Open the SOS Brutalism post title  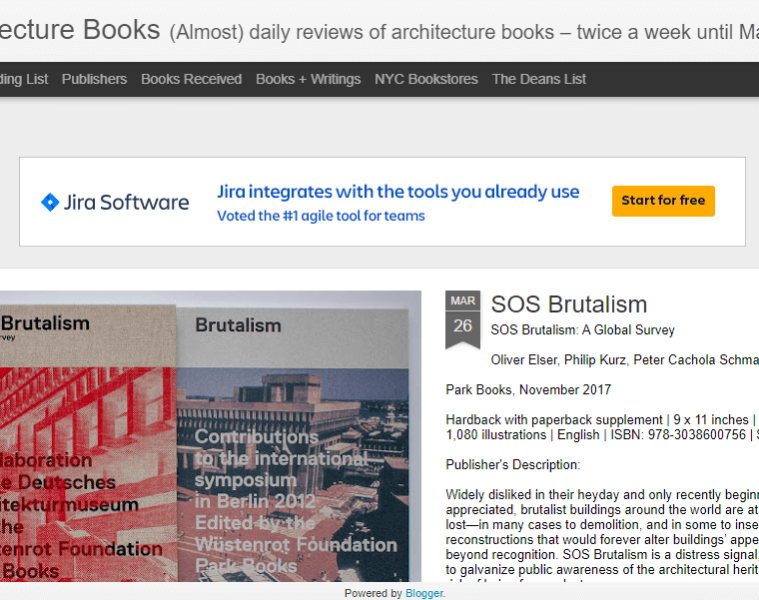pyautogui.click(x=569, y=304)
